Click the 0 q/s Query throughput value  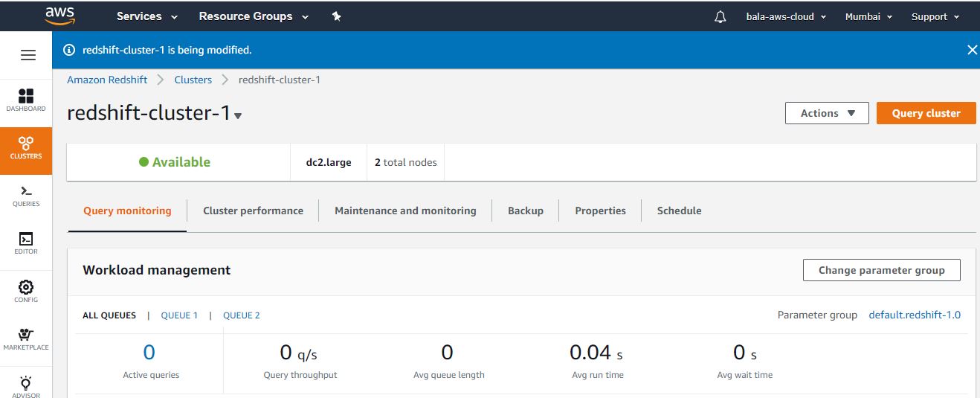(x=299, y=353)
